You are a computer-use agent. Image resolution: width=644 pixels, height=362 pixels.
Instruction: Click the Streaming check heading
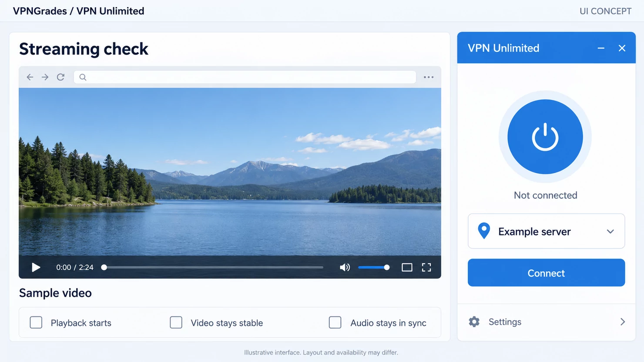click(84, 49)
